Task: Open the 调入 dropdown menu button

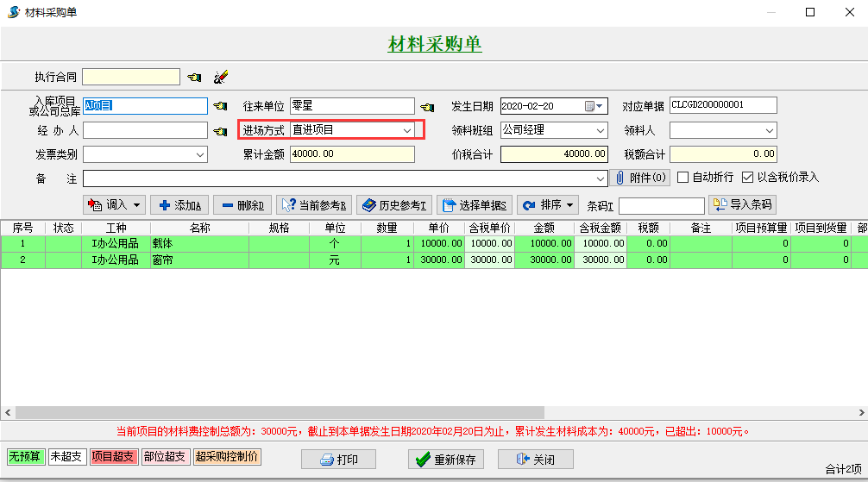Action: pyautogui.click(x=114, y=205)
